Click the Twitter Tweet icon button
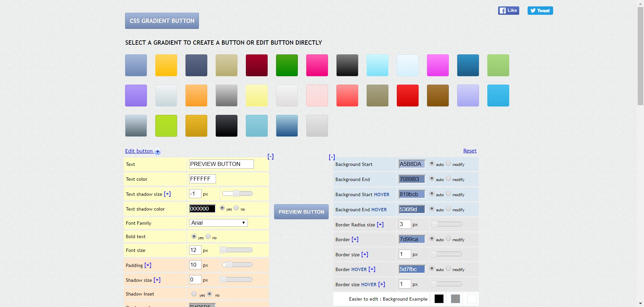The height and width of the screenshot is (307, 644). 540,10
